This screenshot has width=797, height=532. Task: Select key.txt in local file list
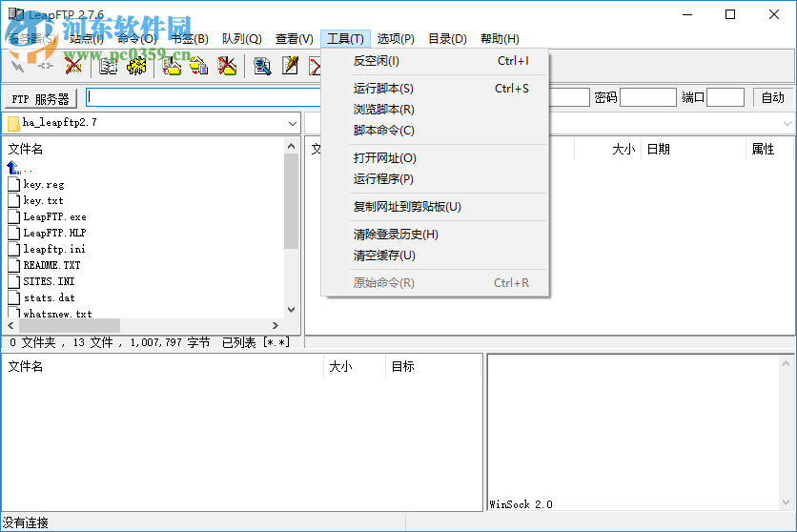pyautogui.click(x=43, y=200)
